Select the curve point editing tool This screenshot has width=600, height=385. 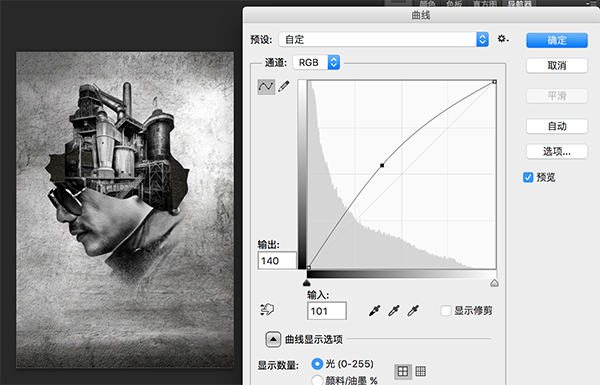click(266, 86)
